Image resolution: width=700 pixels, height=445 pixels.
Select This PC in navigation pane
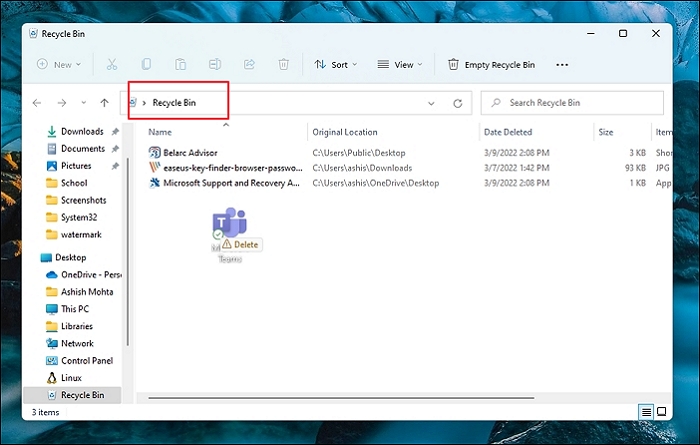pos(75,309)
